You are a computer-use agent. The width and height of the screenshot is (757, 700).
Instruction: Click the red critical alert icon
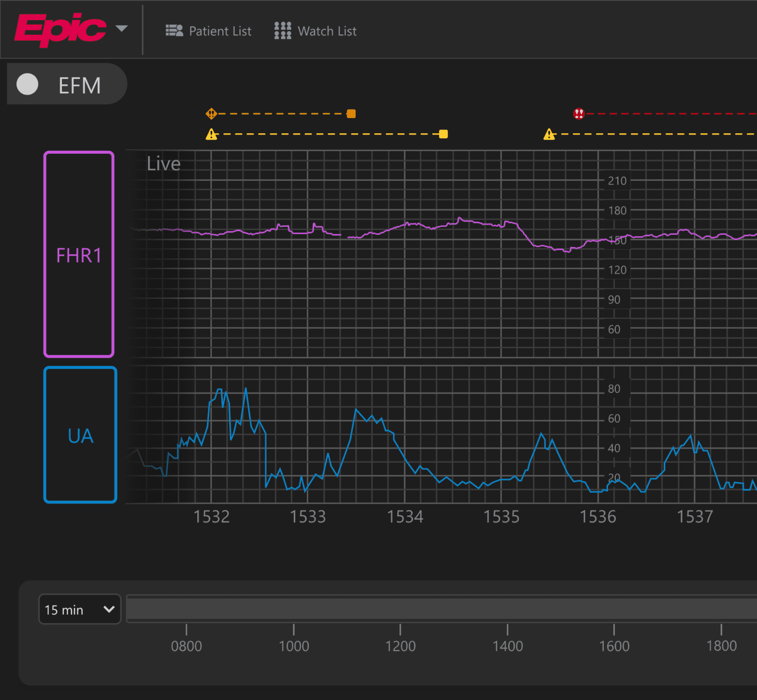[579, 113]
